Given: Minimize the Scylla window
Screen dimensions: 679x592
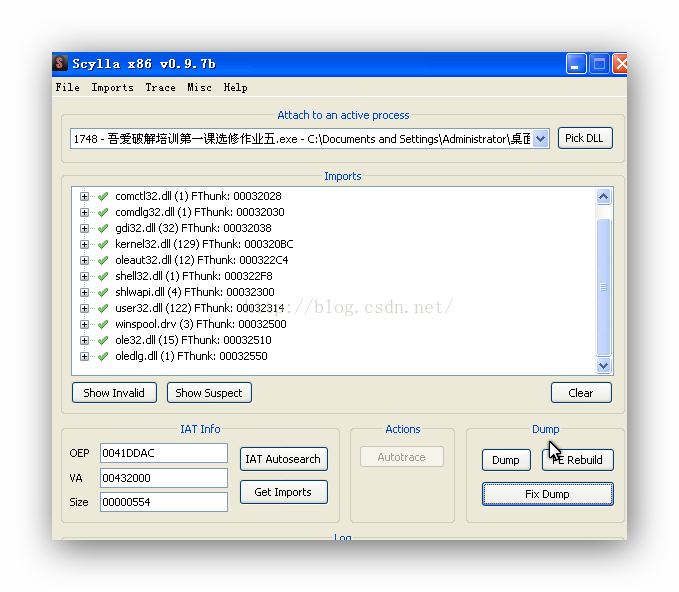Looking at the screenshot, I should pyautogui.click(x=576, y=64).
